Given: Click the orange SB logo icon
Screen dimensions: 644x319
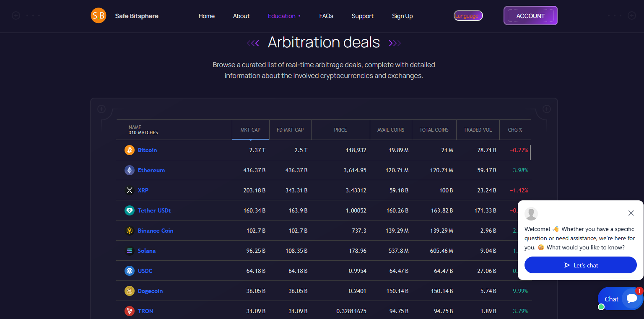Looking at the screenshot, I should [99, 16].
